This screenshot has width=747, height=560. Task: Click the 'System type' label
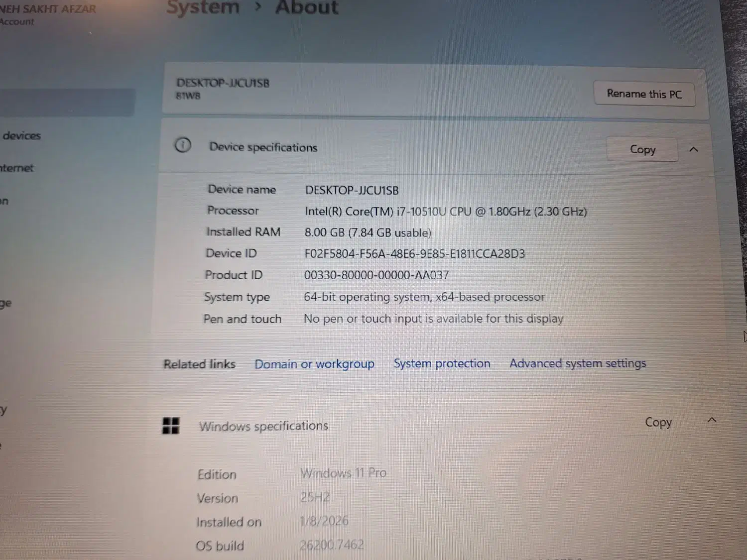point(237,297)
